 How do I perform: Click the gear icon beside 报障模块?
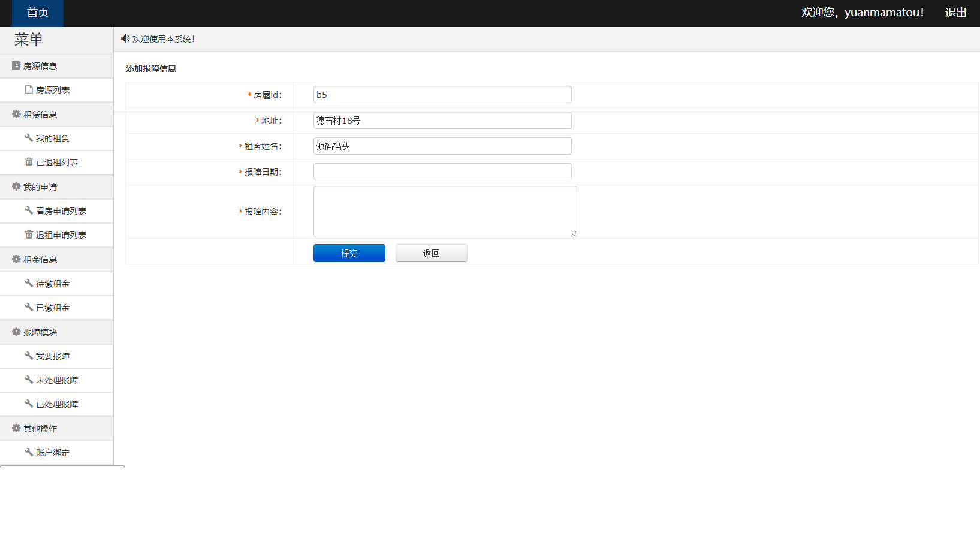click(x=16, y=332)
